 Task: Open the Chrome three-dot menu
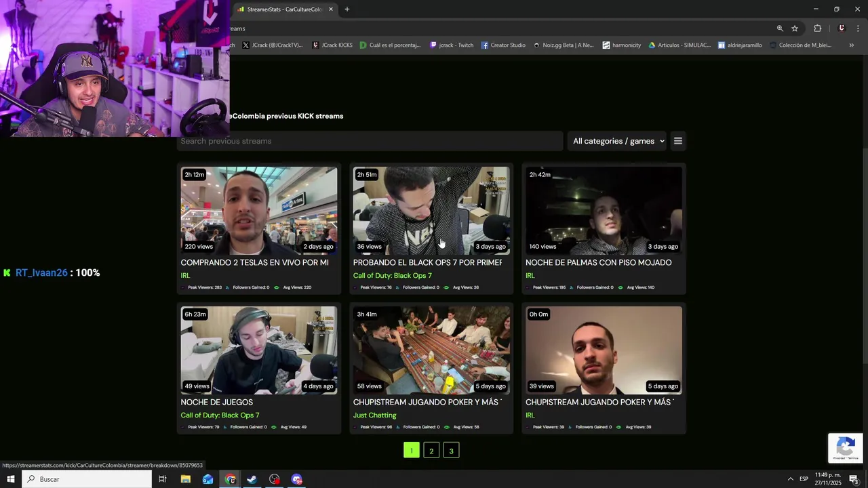click(858, 28)
